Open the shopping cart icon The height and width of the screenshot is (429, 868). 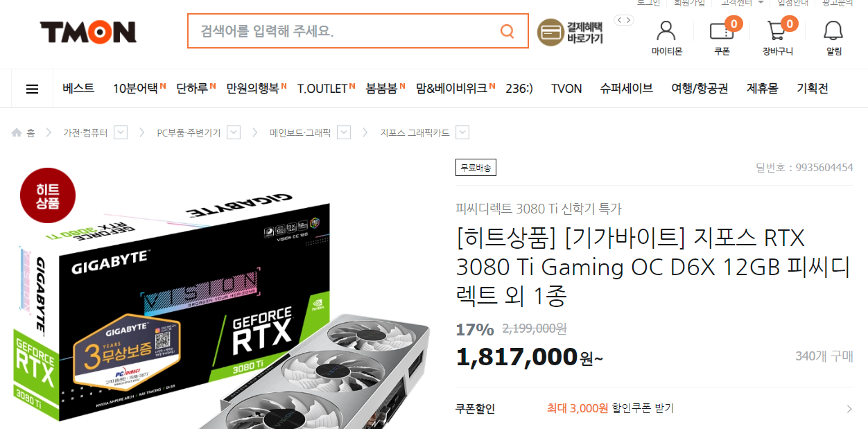pos(776,31)
